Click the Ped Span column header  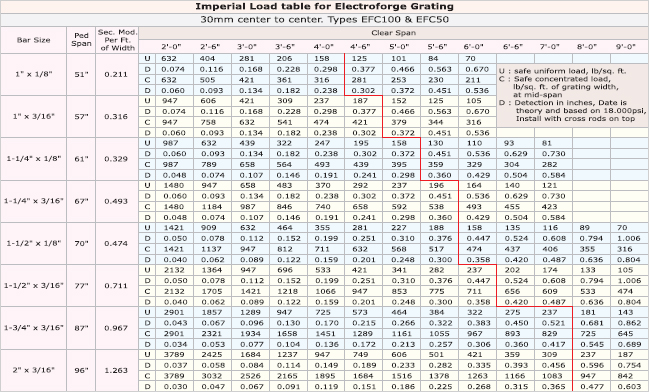pyautogui.click(x=81, y=40)
